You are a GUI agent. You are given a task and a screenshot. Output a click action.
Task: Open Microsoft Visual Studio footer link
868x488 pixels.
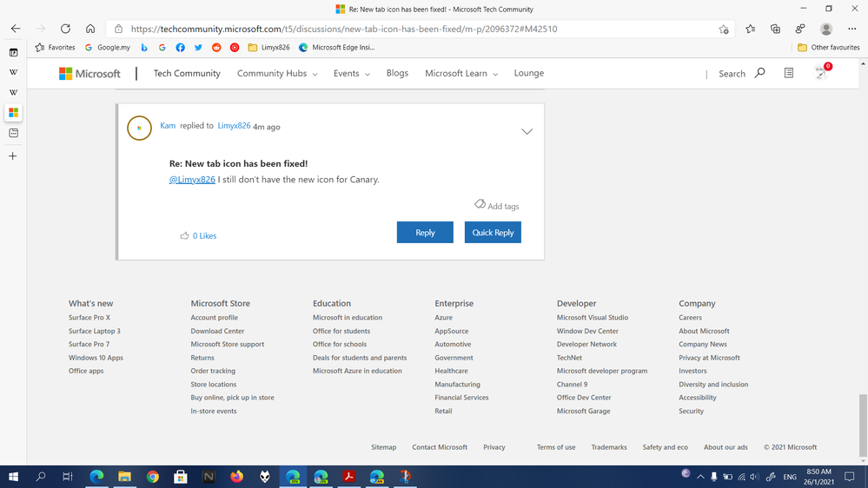point(593,318)
